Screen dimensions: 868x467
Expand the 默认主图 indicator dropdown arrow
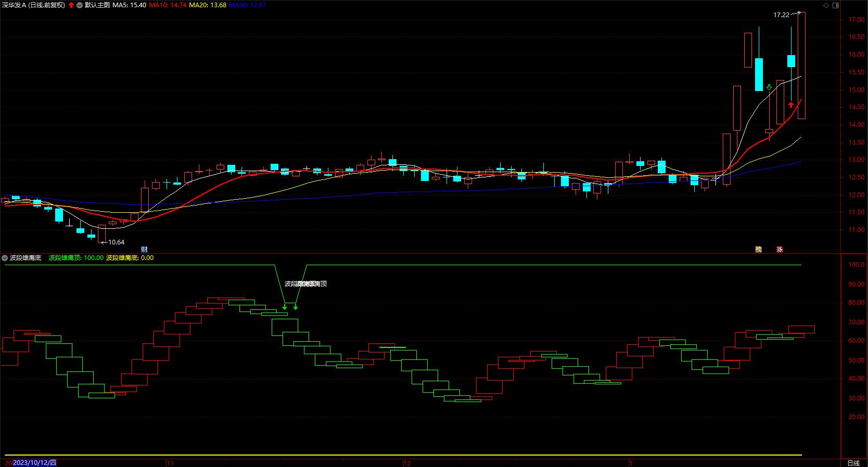80,5
